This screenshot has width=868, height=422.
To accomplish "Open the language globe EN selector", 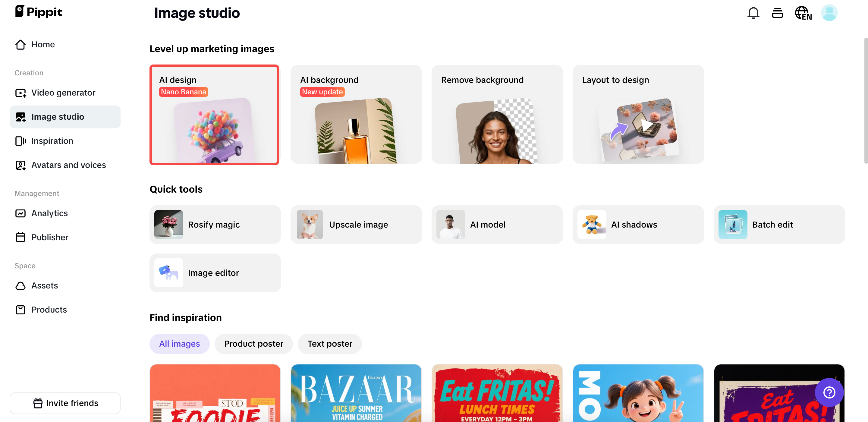I will click(x=803, y=13).
